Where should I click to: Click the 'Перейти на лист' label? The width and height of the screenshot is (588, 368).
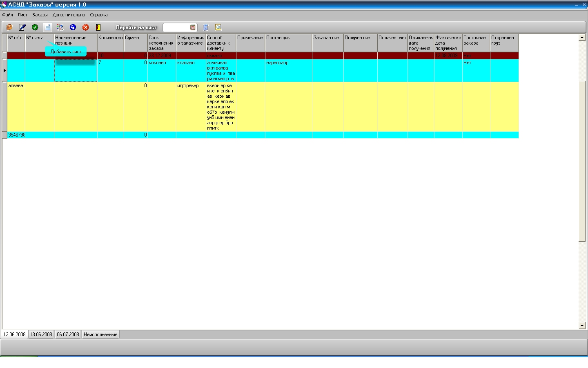[x=136, y=27]
